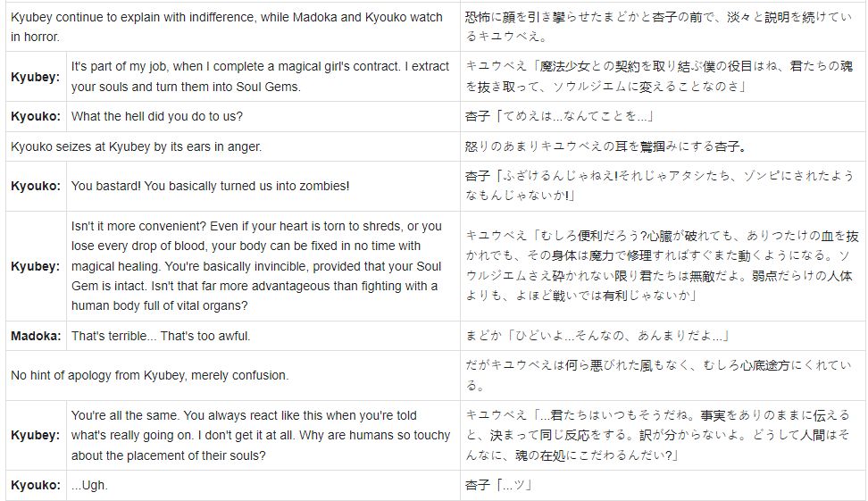Click the narration "Kyouko seizes at Kyubey by its ears"

pyautogui.click(x=136, y=146)
